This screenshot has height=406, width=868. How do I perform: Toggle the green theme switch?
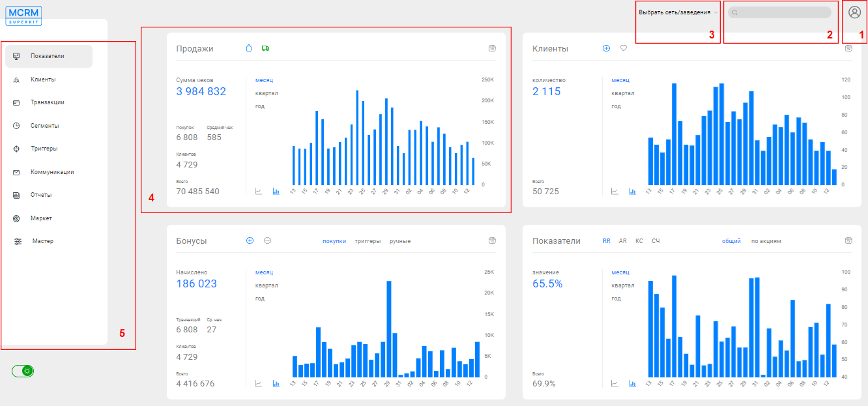[x=23, y=371]
